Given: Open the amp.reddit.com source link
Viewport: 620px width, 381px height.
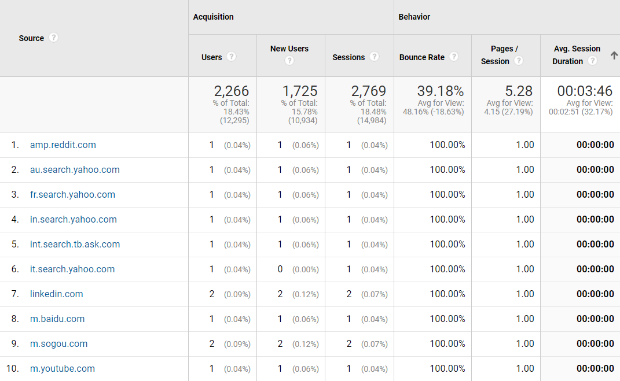Looking at the screenshot, I should [x=63, y=145].
